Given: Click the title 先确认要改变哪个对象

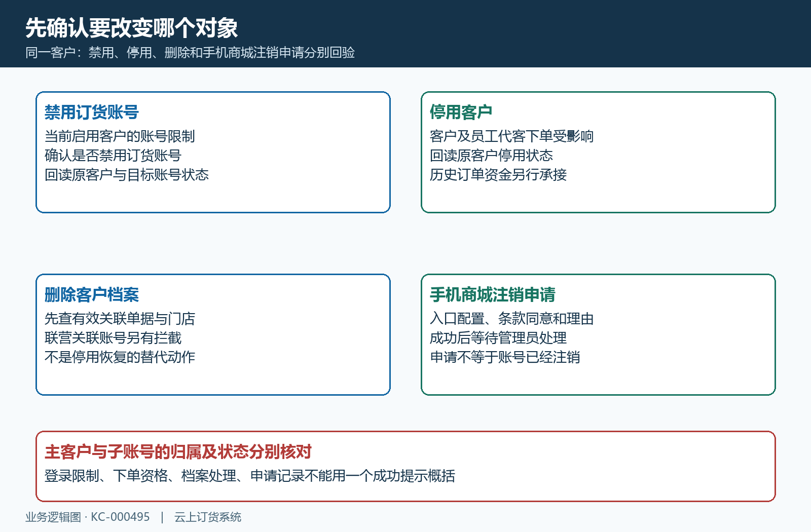Looking at the screenshot, I should [x=132, y=28].
